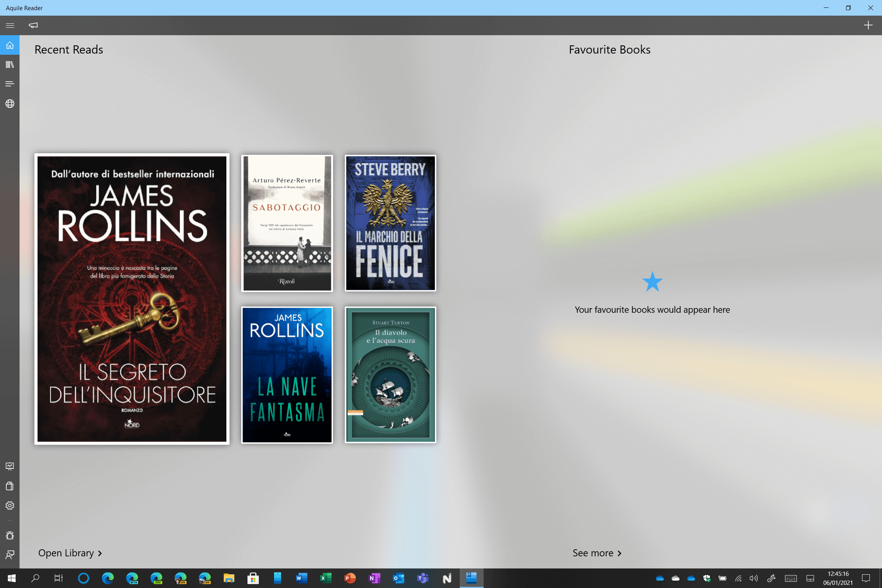The image size is (882, 588).
Task: Click the taskbar clock and date
Action: point(838,578)
